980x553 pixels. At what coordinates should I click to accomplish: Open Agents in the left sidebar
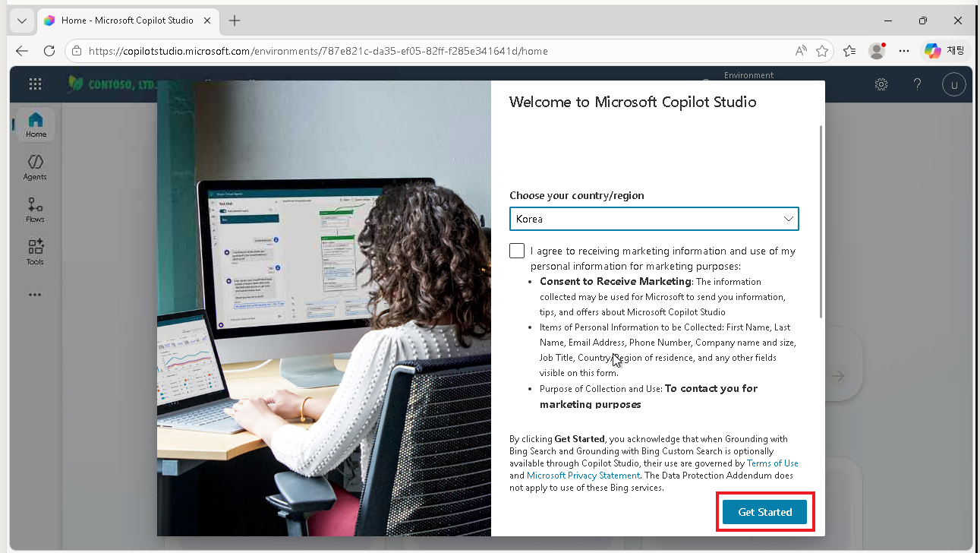(35, 168)
